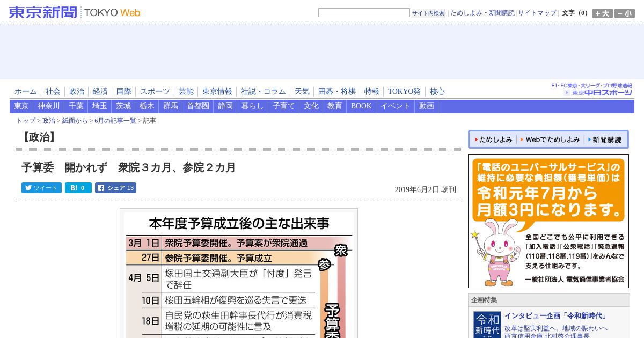Click the 紙面から breadcrumb link
The width and height of the screenshot is (644, 338).
(75, 121)
